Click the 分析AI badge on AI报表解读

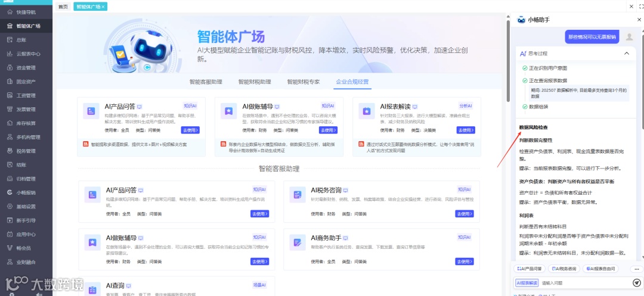tap(466, 106)
